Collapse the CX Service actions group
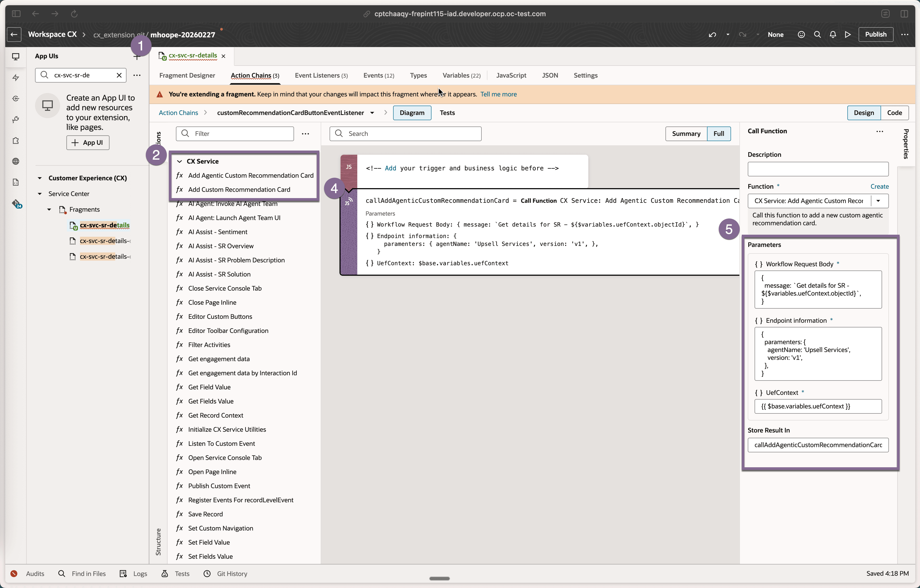Screen dimensions: 920x588 pos(179,161)
